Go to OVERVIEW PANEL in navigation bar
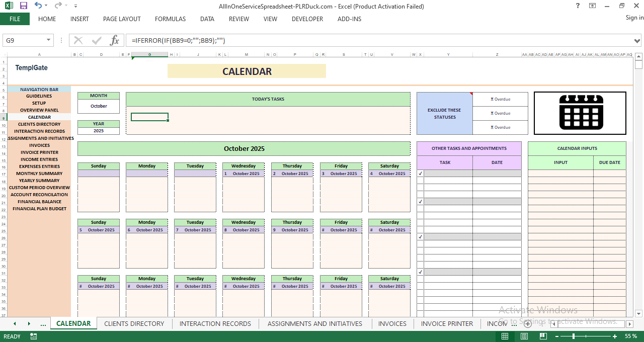This screenshot has width=644, height=342. (x=39, y=110)
